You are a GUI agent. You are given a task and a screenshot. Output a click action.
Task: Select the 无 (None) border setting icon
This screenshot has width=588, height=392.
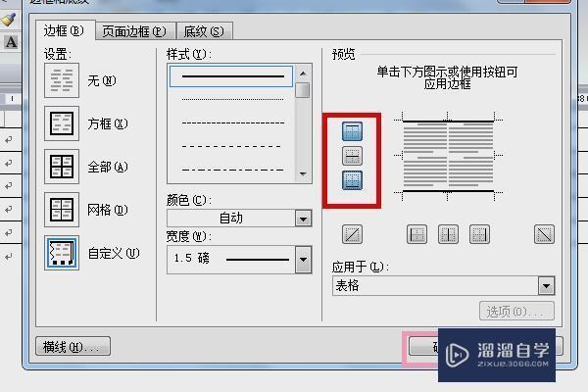(x=62, y=80)
